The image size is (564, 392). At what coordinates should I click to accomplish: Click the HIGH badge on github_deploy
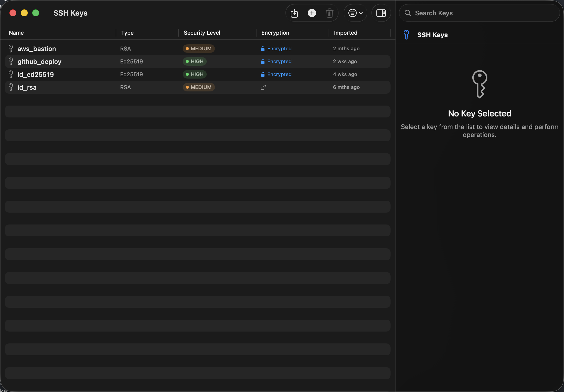coord(195,61)
